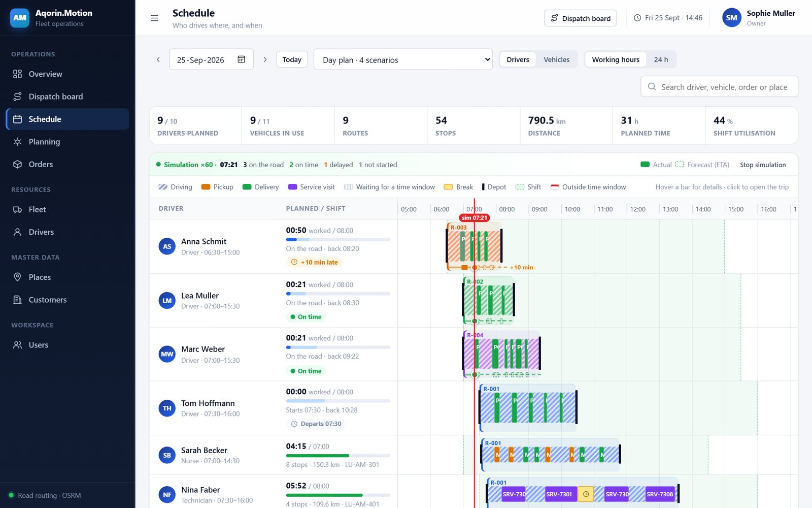This screenshot has height=508, width=812.
Task: Click the Pickup orange legend swatch
Action: pos(206,187)
